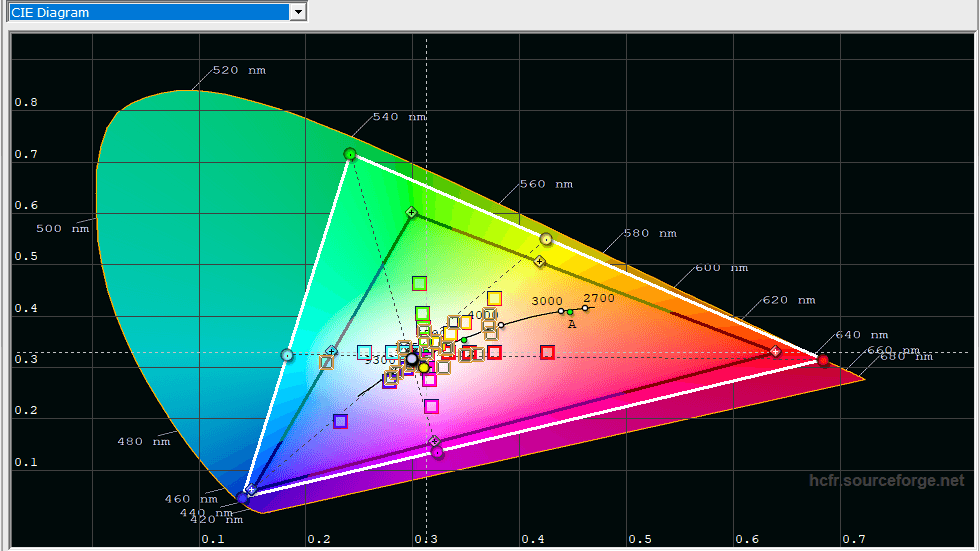This screenshot has width=980, height=551.
Task: Select the green reference diamond marker
Action: coord(411,212)
